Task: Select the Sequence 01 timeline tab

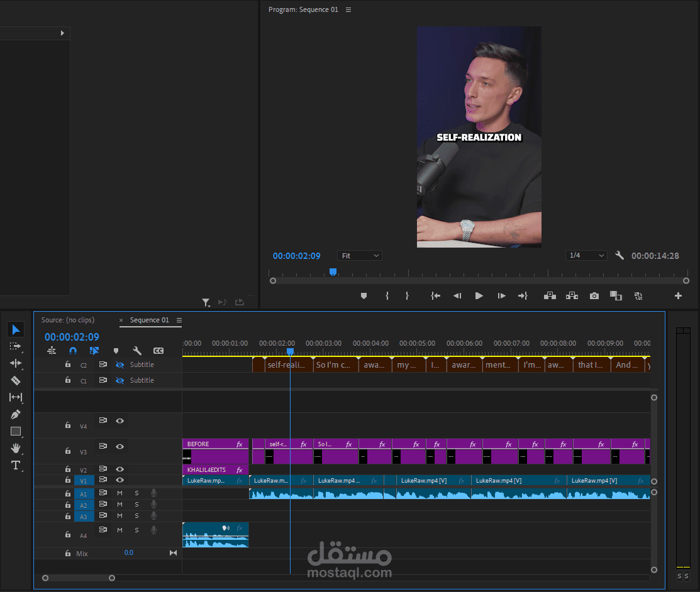Action: (x=149, y=320)
